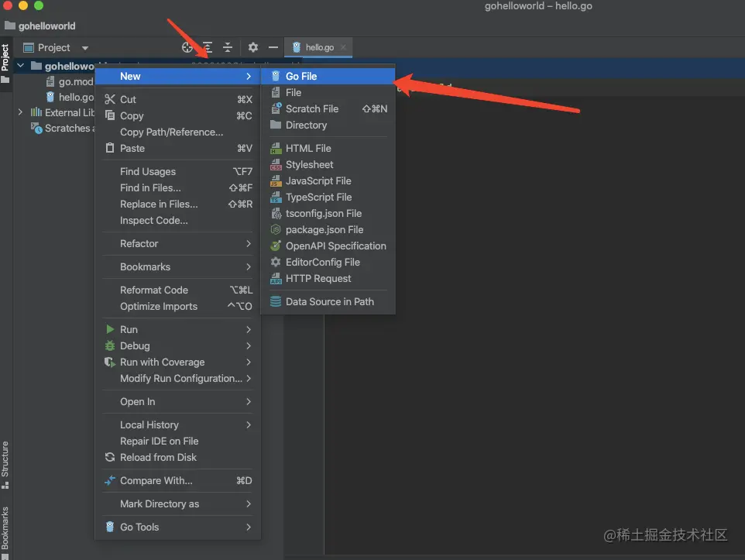Create an OpenAPI Specification
Image resolution: width=745 pixels, height=560 pixels.
(x=328, y=246)
